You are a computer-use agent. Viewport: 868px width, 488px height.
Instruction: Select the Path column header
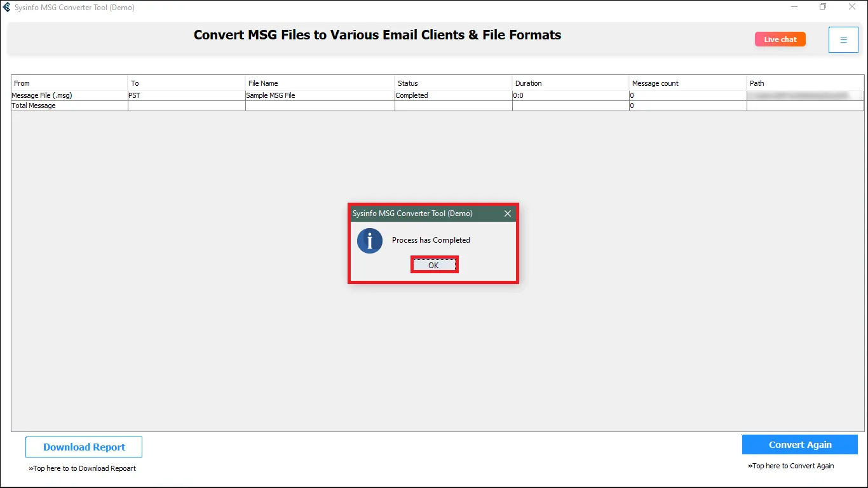[x=805, y=83]
